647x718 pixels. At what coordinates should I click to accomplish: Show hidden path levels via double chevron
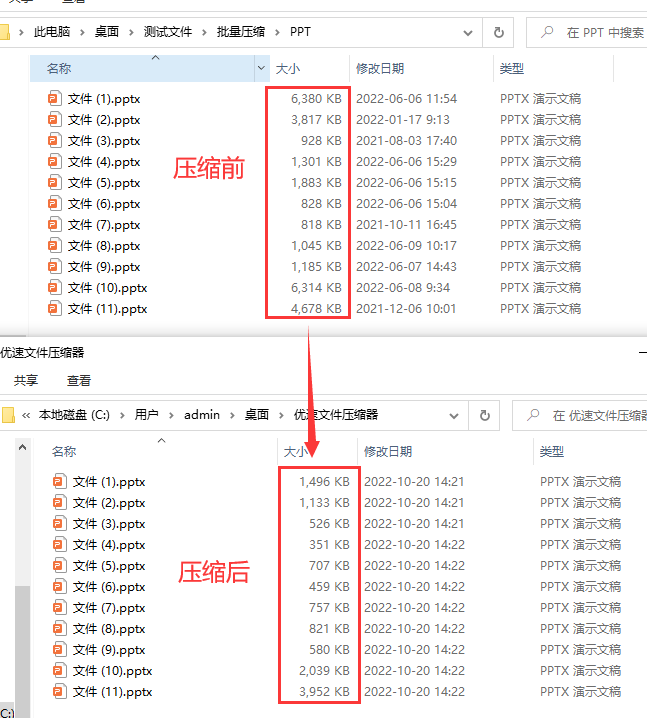(26, 415)
